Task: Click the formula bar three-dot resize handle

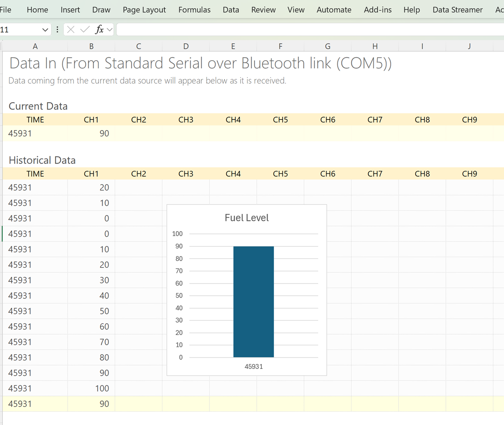Action: [57, 29]
